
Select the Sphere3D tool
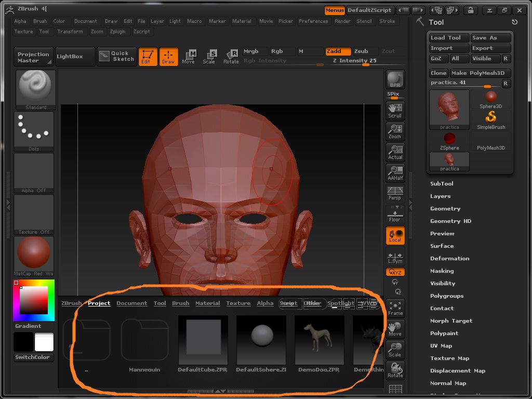490,100
